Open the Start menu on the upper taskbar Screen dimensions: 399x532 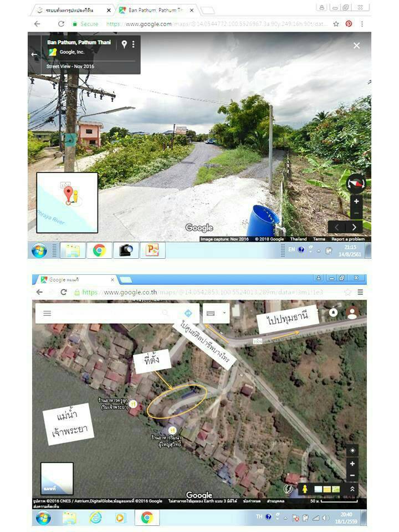pos(39,250)
